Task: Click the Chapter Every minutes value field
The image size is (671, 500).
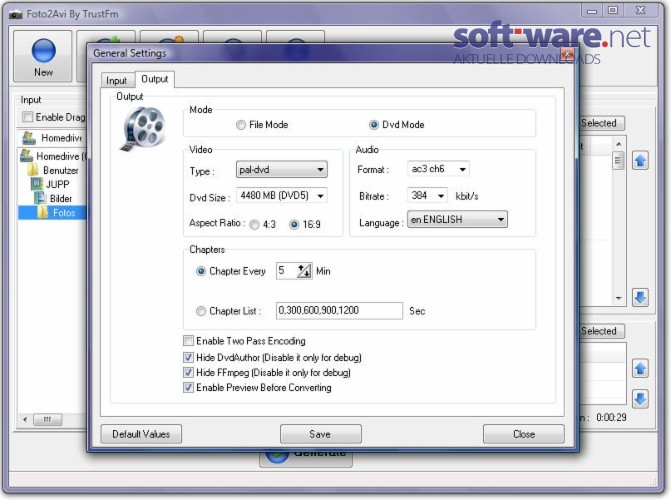Action: [x=286, y=271]
